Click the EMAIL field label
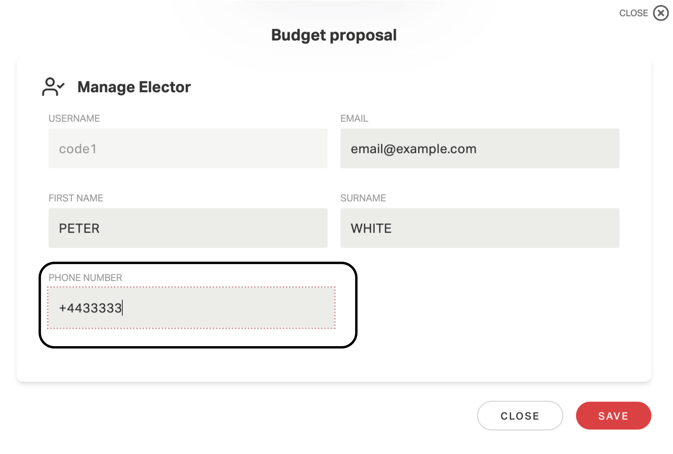This screenshot has height=454, width=673. [x=354, y=118]
